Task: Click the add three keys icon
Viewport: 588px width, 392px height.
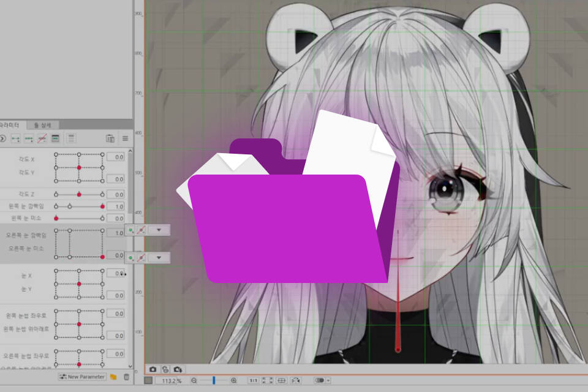Action: [29, 139]
